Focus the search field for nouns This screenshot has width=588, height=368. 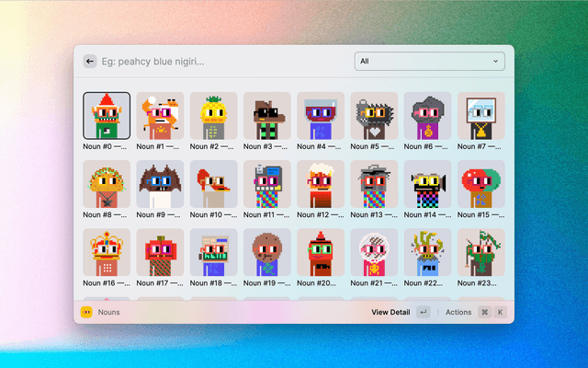[x=220, y=62]
